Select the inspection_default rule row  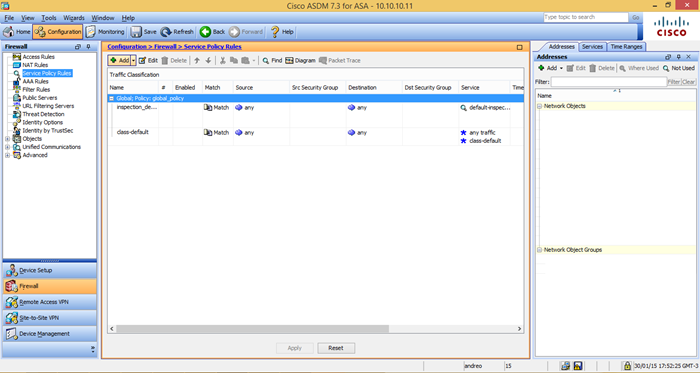316,115
